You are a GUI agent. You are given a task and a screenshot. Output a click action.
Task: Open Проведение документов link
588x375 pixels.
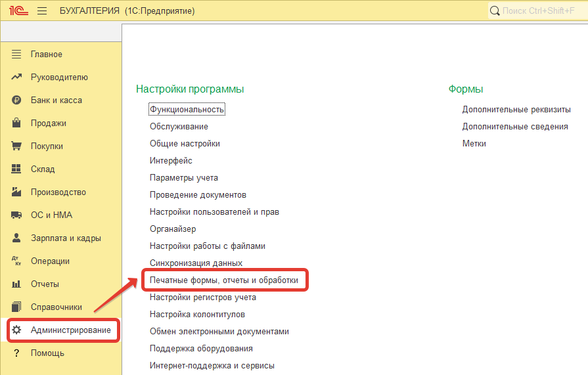click(x=198, y=194)
